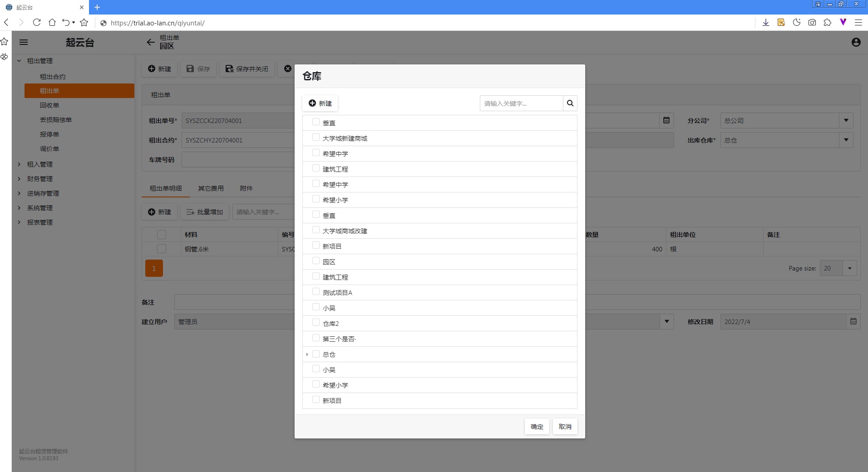The height and width of the screenshot is (472, 868).
Task: Open the browser main menu icon
Action: click(x=858, y=22)
